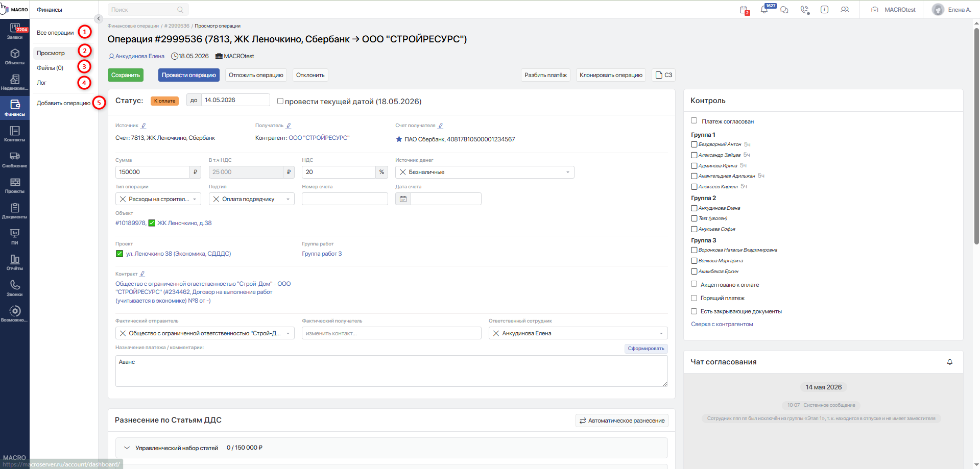Open the Снабжение truck icon
This screenshot has width=980, height=469.
[x=15, y=160]
